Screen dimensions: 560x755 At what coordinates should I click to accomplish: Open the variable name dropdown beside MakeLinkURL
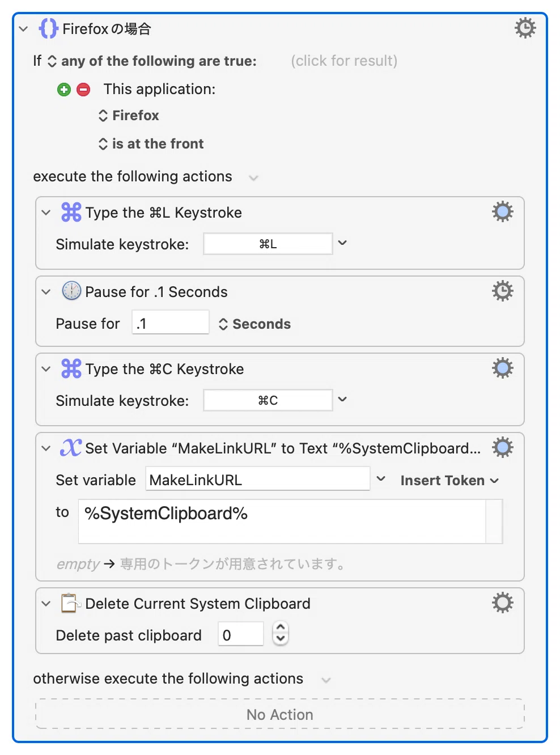(x=381, y=479)
